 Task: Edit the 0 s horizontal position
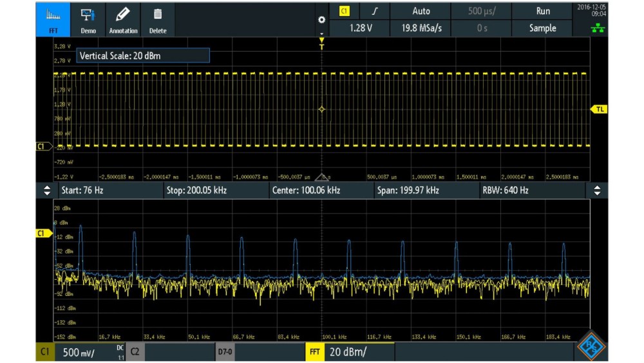click(x=481, y=28)
